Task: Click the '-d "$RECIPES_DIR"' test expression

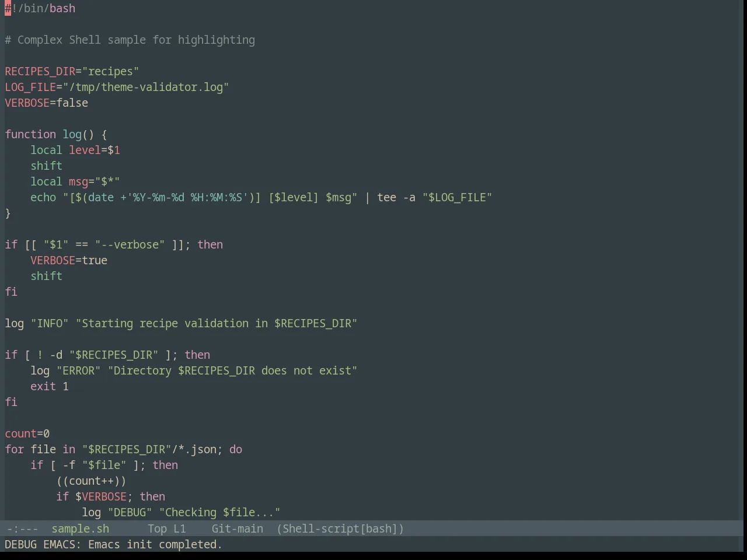Action: tap(104, 355)
